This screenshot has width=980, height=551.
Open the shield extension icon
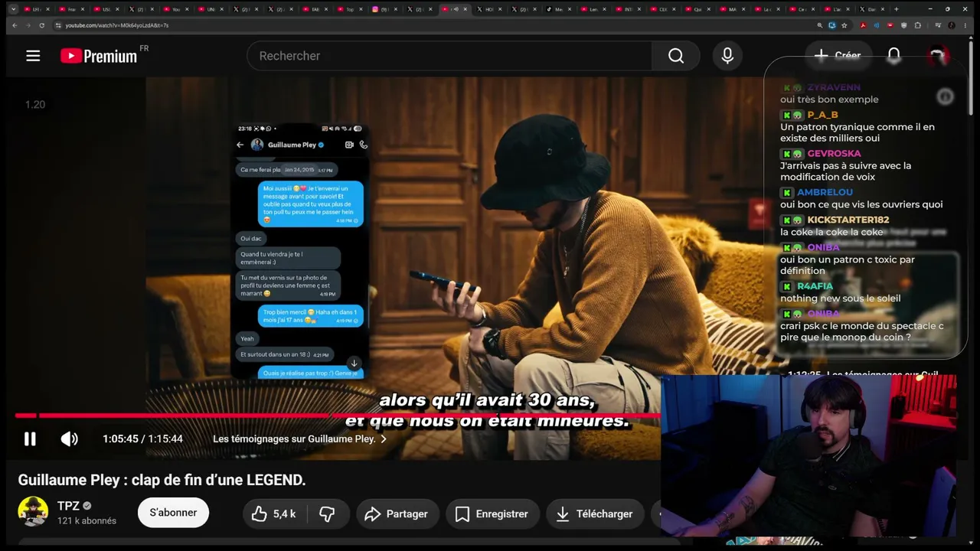903,25
